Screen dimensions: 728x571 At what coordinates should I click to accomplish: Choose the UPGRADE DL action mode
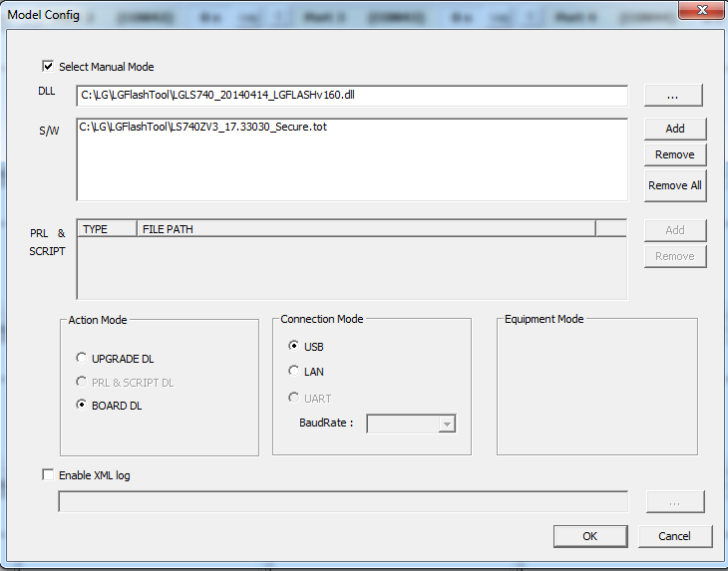pos(82,359)
